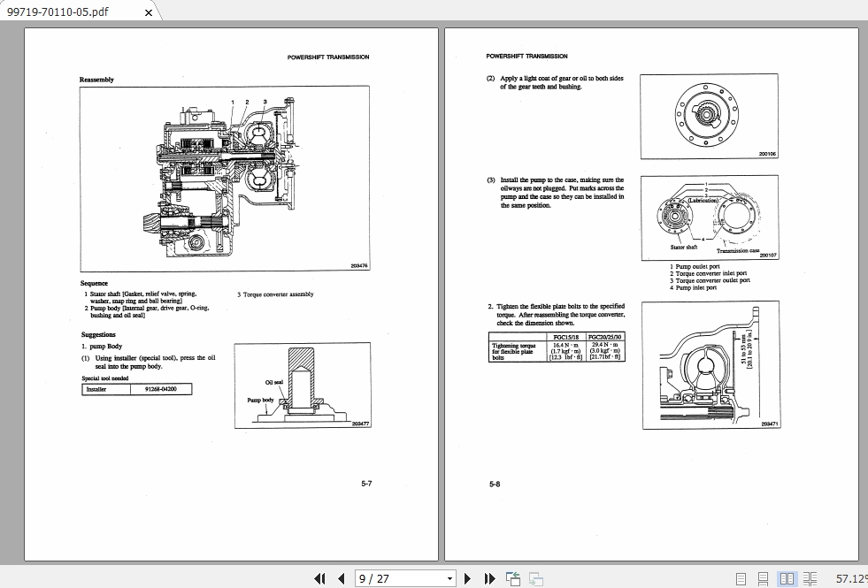This screenshot has width=868, height=588.
Task: Click the previous view icon
Action: pos(513,578)
